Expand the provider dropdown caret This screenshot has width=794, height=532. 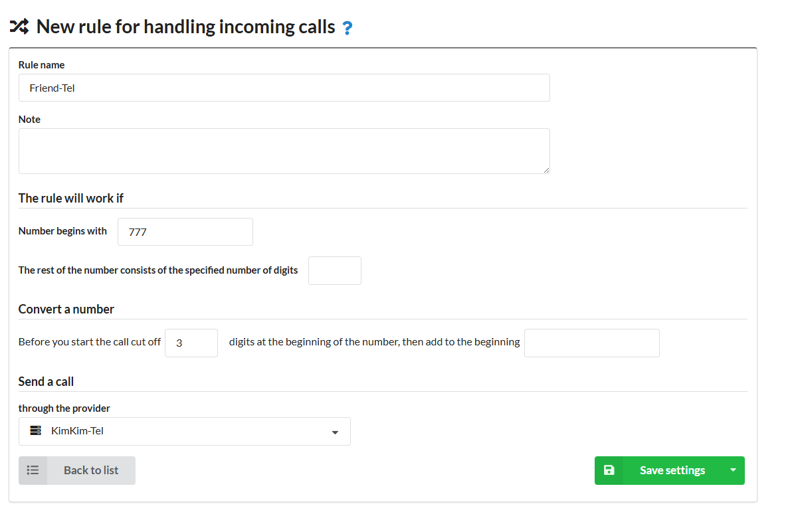[x=335, y=432]
